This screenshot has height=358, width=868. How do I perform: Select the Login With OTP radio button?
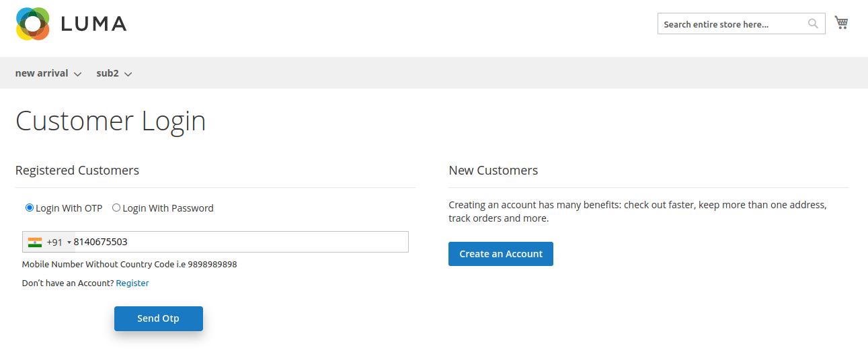(x=30, y=208)
